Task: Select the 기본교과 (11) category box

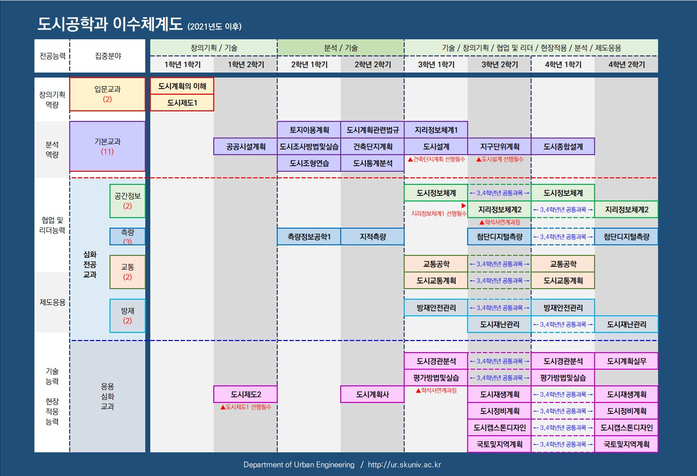Action: coord(107,146)
